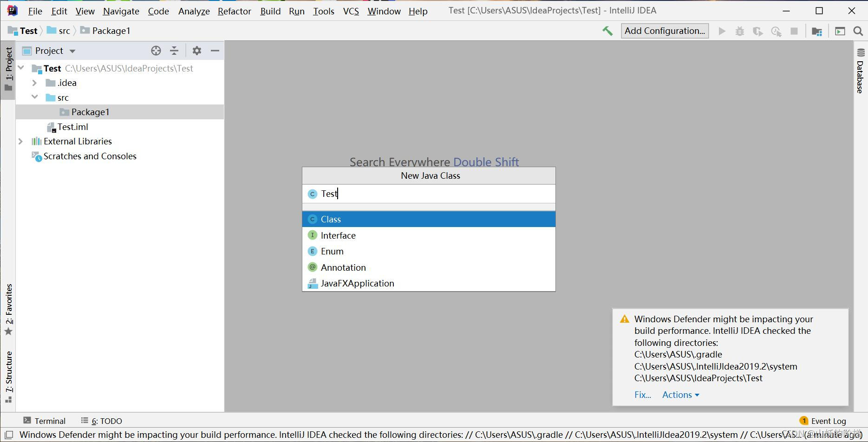Screen dimensions: 868x442
Task: Open the VCS menu
Action: click(x=351, y=11)
